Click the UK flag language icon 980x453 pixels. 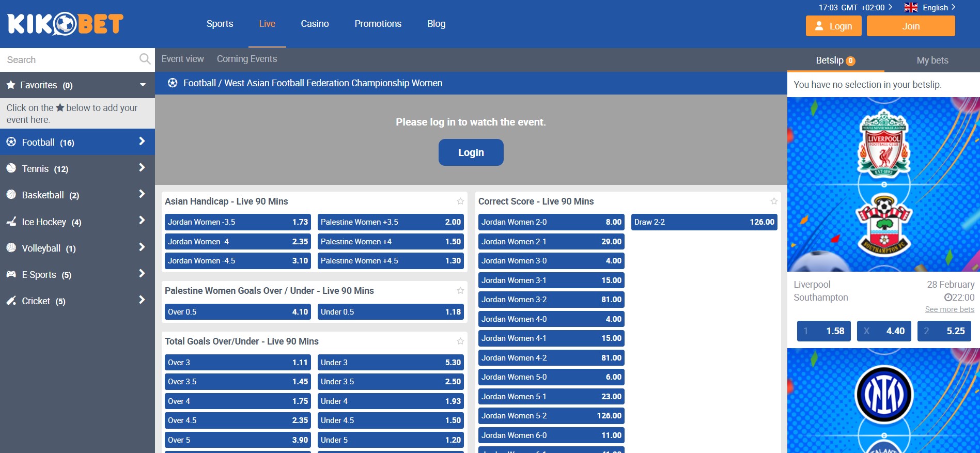click(x=911, y=7)
